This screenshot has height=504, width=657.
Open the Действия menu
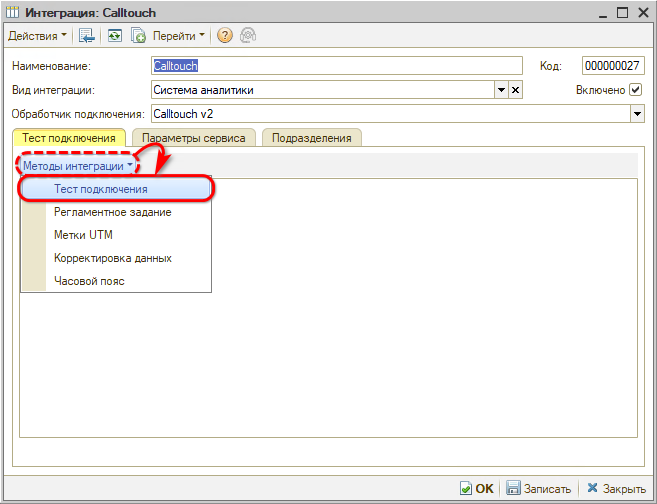[37, 36]
